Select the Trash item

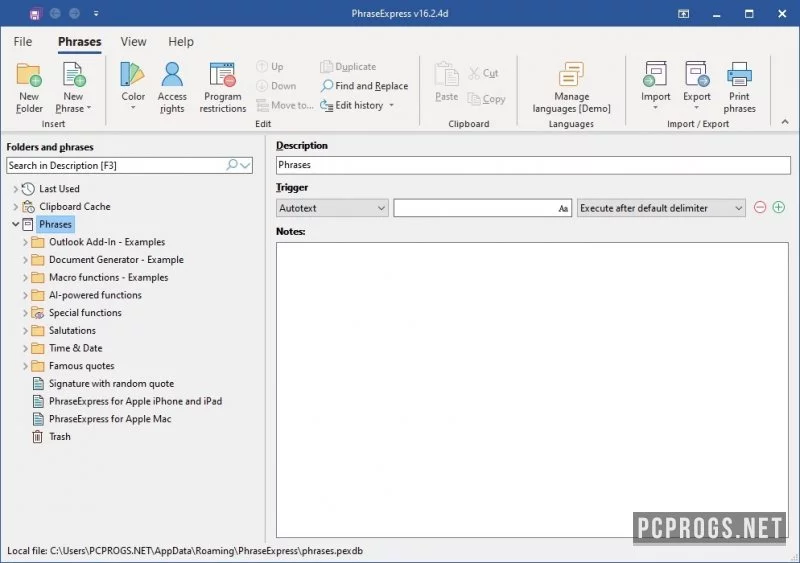(x=60, y=436)
